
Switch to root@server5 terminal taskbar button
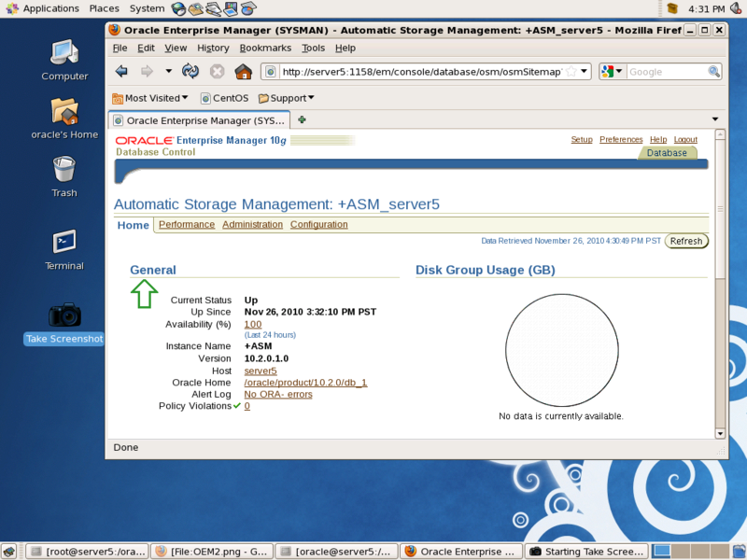(x=87, y=551)
